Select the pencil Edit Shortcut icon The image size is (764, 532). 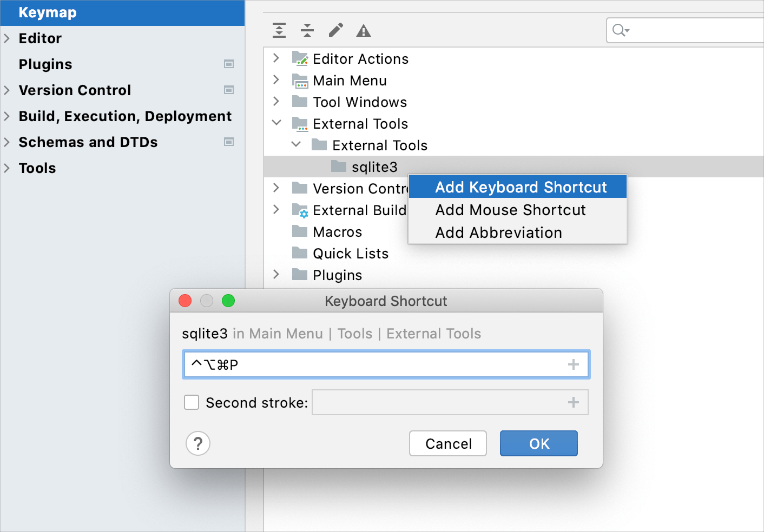click(x=335, y=30)
